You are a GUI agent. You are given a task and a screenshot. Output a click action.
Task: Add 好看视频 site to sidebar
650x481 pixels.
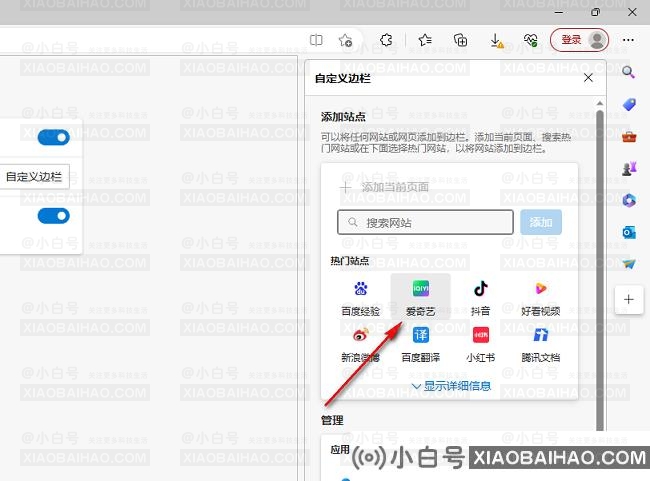tap(541, 297)
